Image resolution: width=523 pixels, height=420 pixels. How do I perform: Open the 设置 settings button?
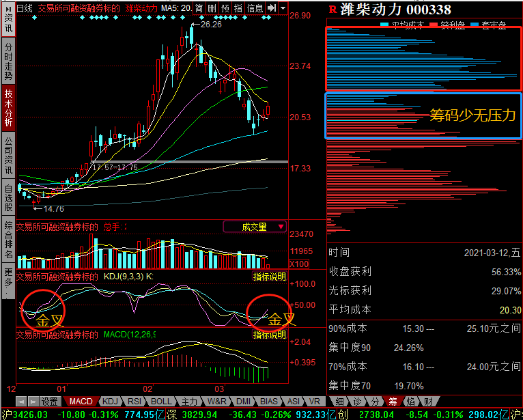click(50, 402)
